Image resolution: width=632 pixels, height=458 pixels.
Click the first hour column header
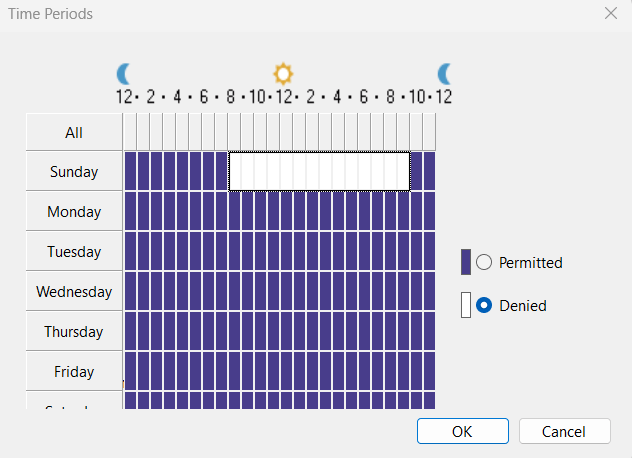[130, 132]
